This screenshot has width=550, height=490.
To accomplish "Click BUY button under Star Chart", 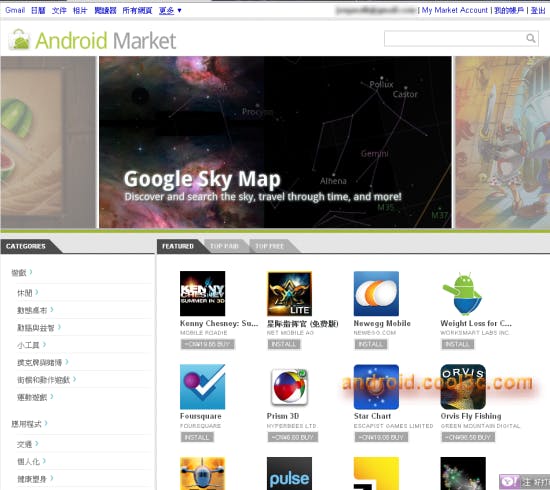I will 381,437.
